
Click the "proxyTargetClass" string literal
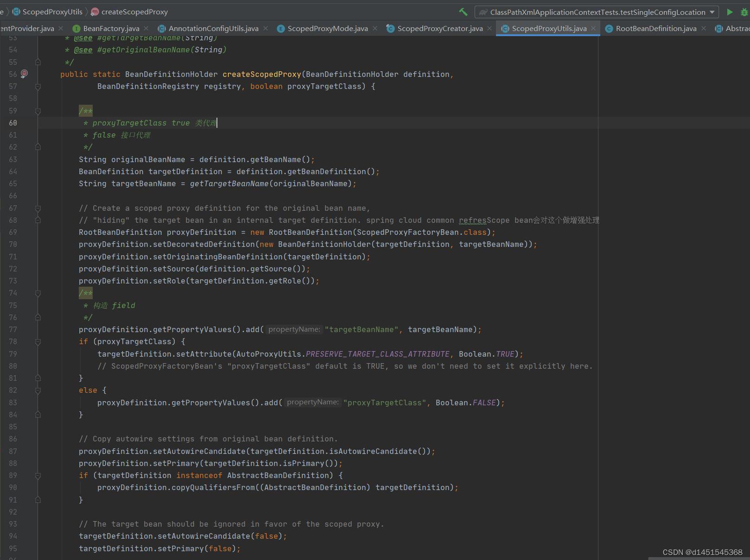(385, 403)
